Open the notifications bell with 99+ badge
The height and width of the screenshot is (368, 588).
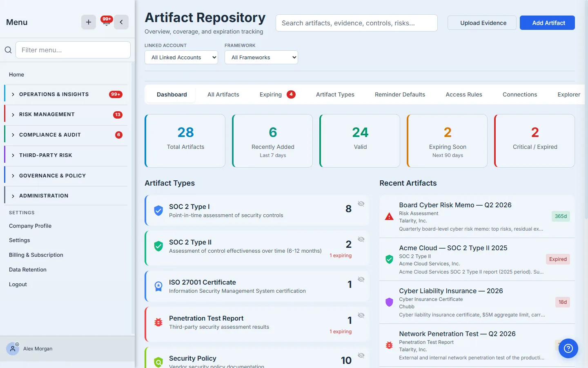[106, 22]
